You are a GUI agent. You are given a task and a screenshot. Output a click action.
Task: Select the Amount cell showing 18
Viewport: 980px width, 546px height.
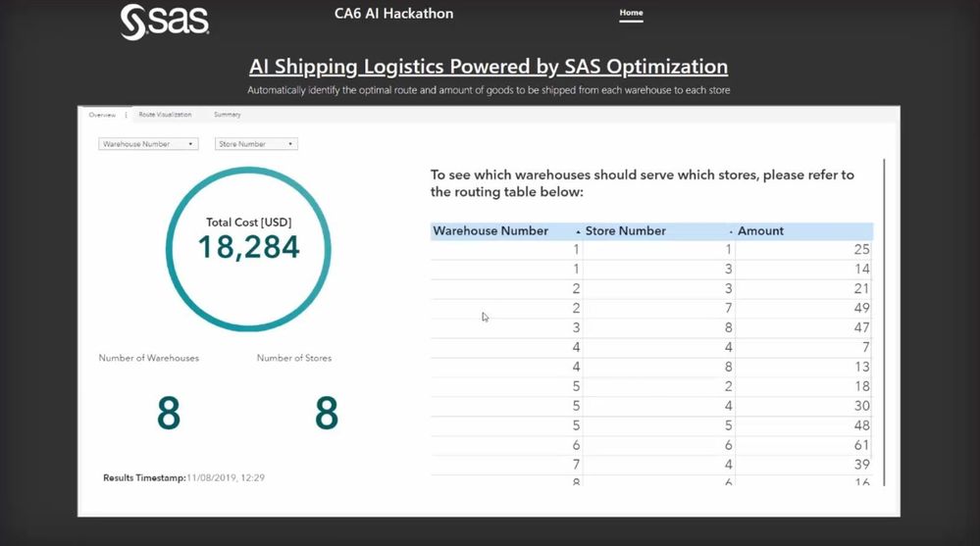pos(803,386)
